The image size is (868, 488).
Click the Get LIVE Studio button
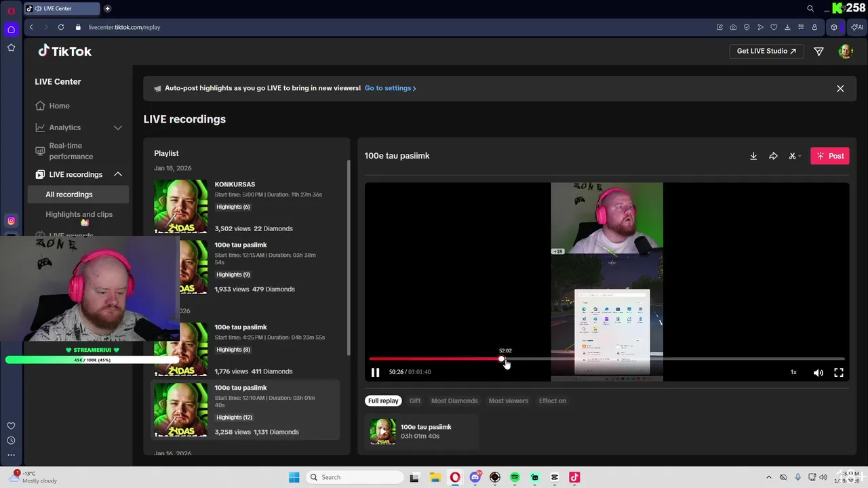coord(766,51)
